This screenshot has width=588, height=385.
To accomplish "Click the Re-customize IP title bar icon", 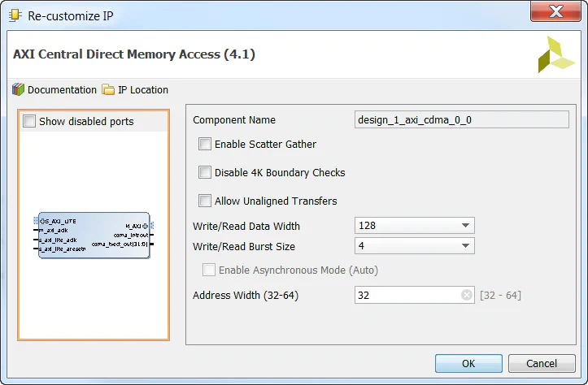I will [15, 15].
